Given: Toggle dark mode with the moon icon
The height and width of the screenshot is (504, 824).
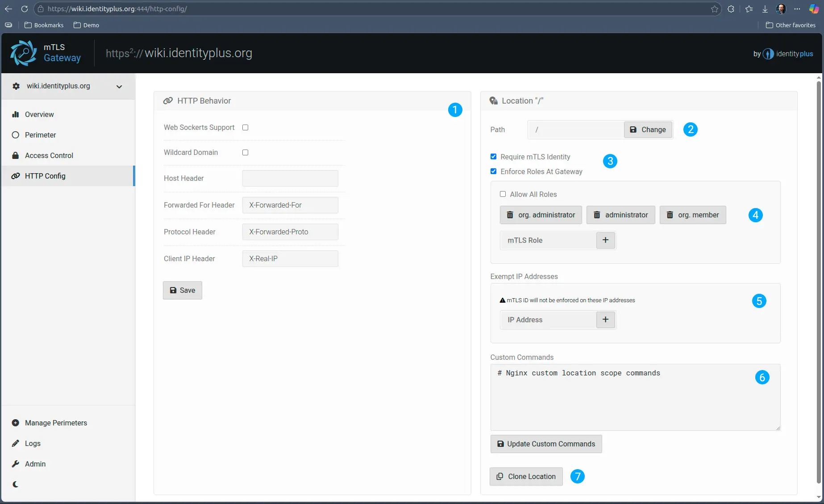Looking at the screenshot, I should 16,484.
